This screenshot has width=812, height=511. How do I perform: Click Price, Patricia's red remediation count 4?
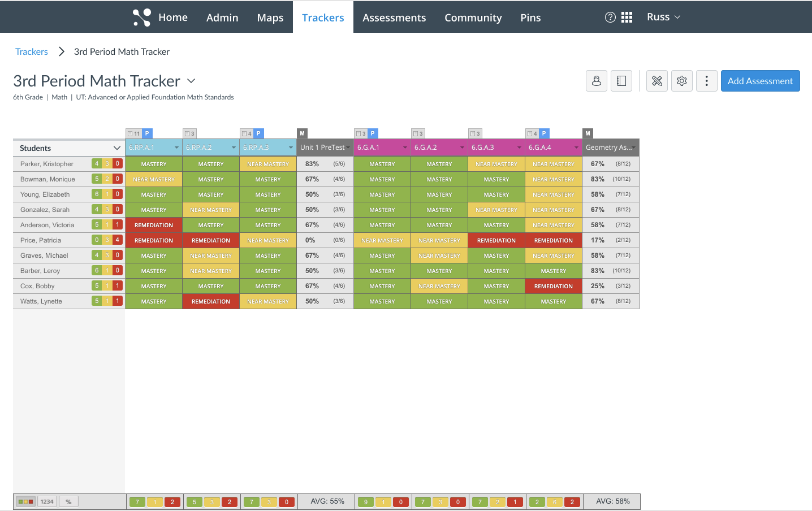118,240
